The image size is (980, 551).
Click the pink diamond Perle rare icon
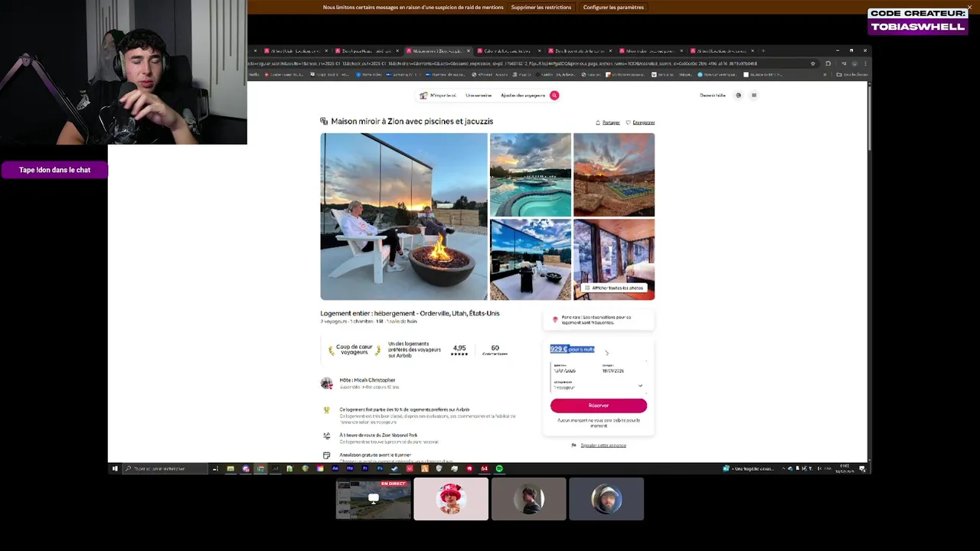click(x=555, y=320)
